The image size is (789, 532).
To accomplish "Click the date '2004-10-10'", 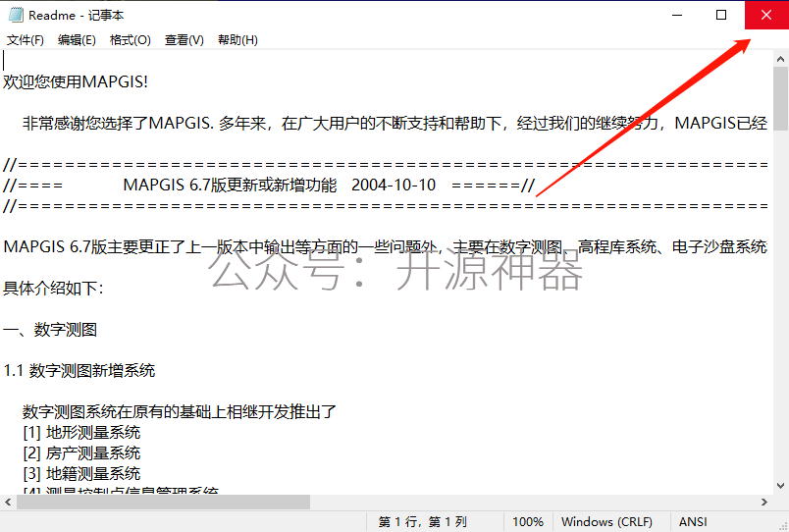I will pyautogui.click(x=394, y=185).
